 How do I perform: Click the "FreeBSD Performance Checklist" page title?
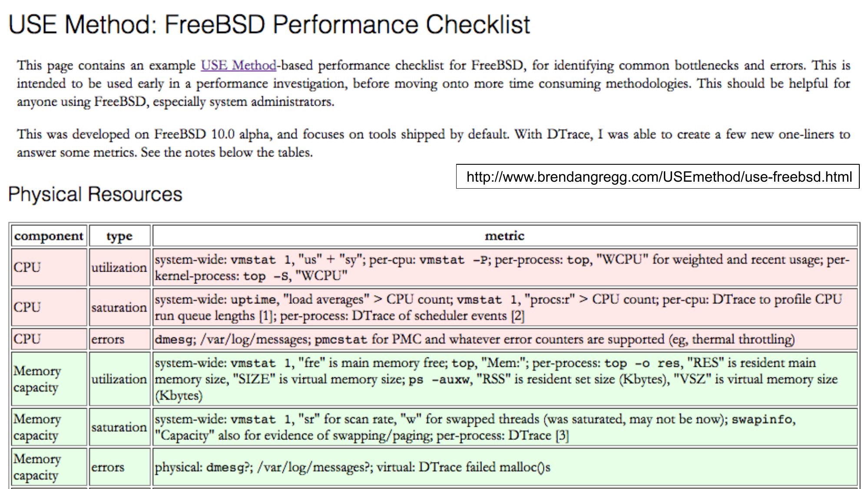point(269,24)
